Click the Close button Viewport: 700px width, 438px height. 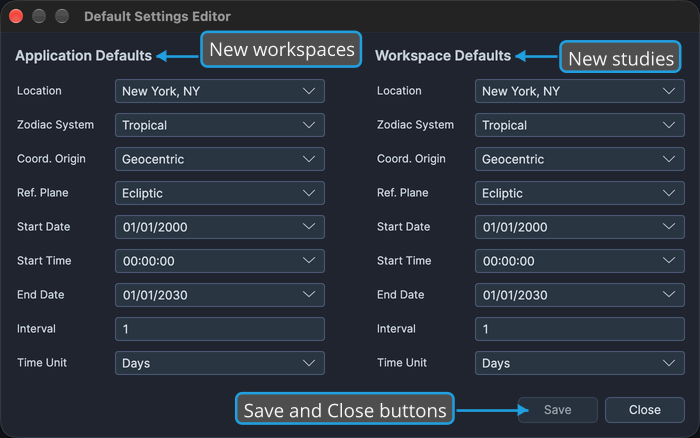click(645, 410)
